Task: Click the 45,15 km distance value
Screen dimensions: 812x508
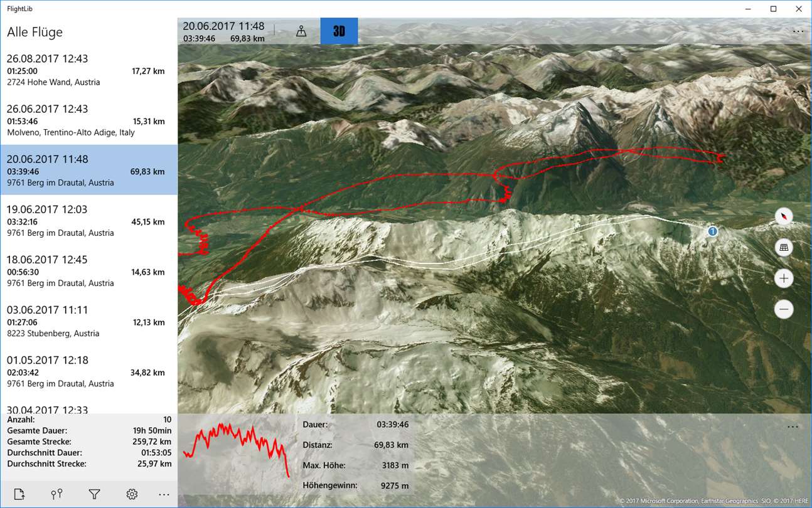Action: (148, 221)
